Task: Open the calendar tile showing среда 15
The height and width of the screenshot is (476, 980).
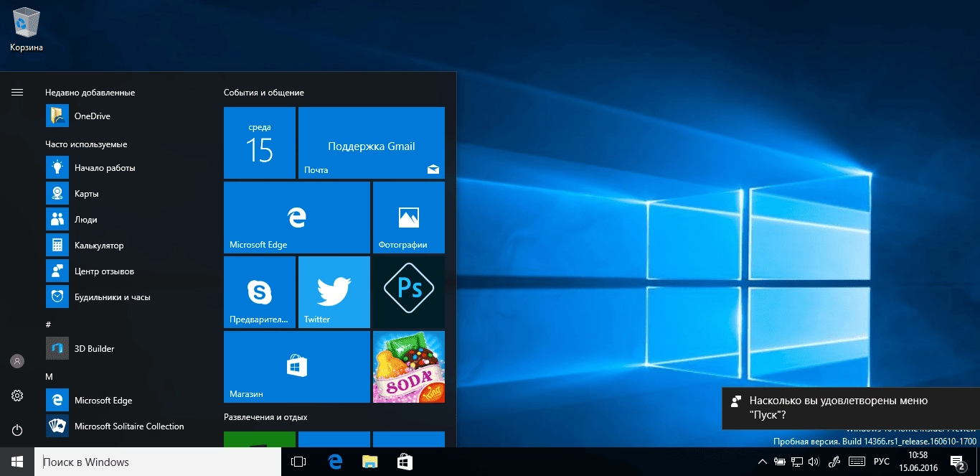Action: click(260, 143)
